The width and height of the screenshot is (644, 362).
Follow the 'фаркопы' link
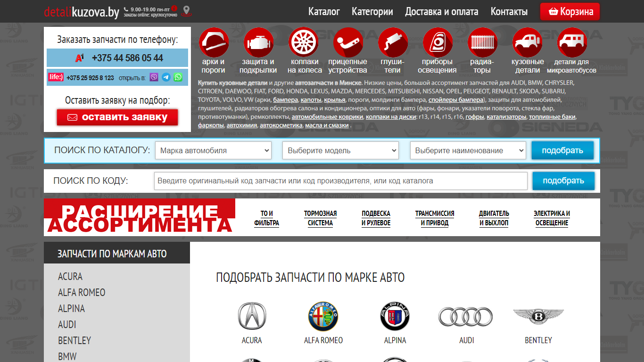point(211,125)
